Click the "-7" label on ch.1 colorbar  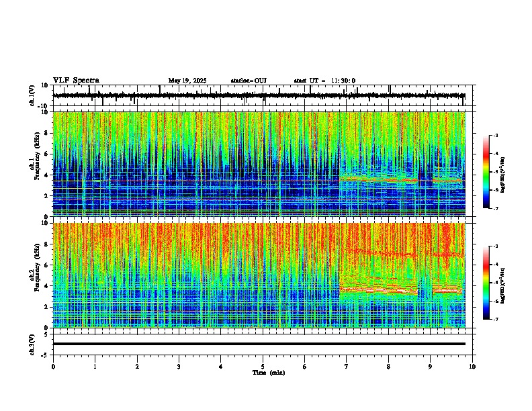coord(495,208)
